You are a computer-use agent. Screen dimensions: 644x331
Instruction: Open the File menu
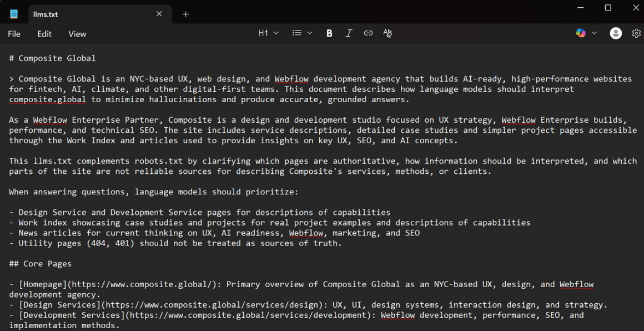pos(14,34)
